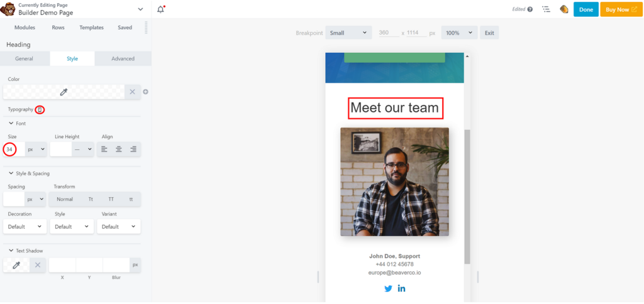Open the Breakpoint Small dropdown

tap(348, 33)
